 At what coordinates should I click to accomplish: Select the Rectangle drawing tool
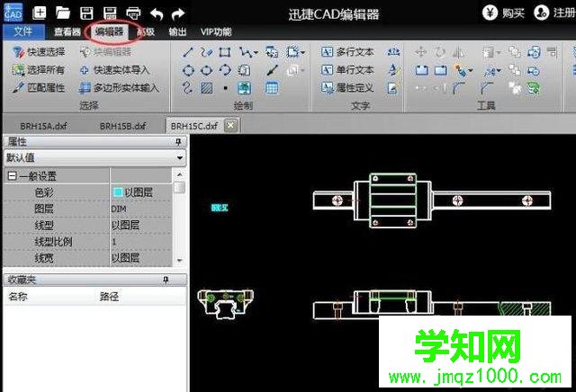pos(225,52)
